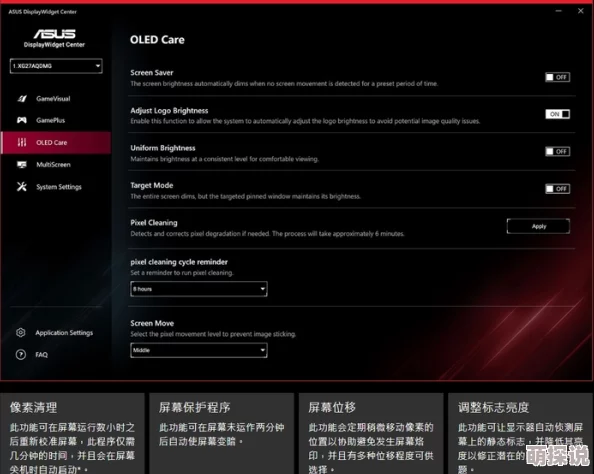Image resolution: width=594 pixels, height=474 pixels.
Task: Click the Pixel Cleaning title
Action: click(x=154, y=223)
